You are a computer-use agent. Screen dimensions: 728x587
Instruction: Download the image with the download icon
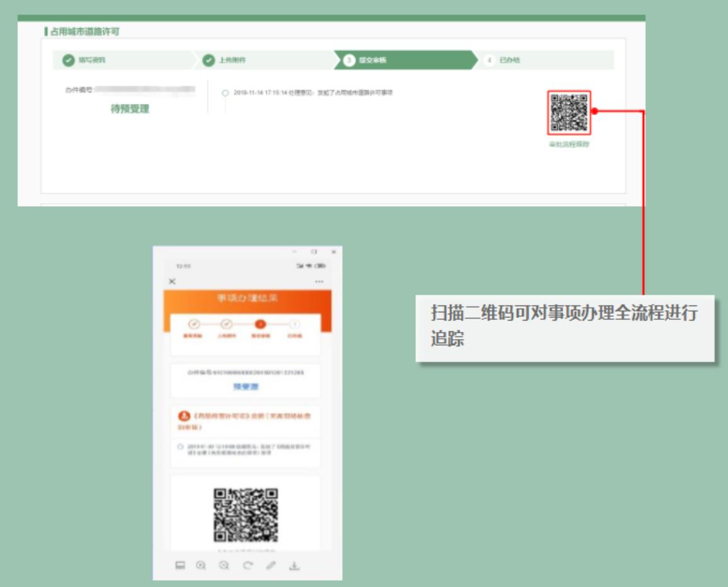[294, 565]
